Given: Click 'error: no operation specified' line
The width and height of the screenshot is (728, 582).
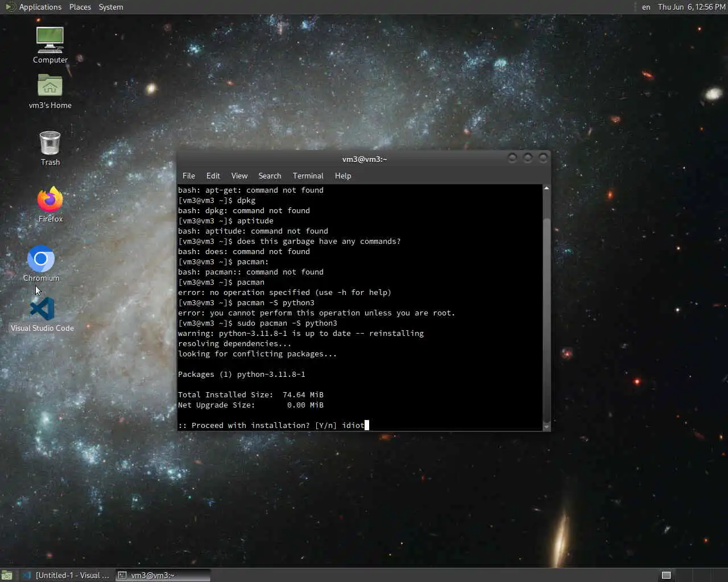Looking at the screenshot, I should 284,293.
